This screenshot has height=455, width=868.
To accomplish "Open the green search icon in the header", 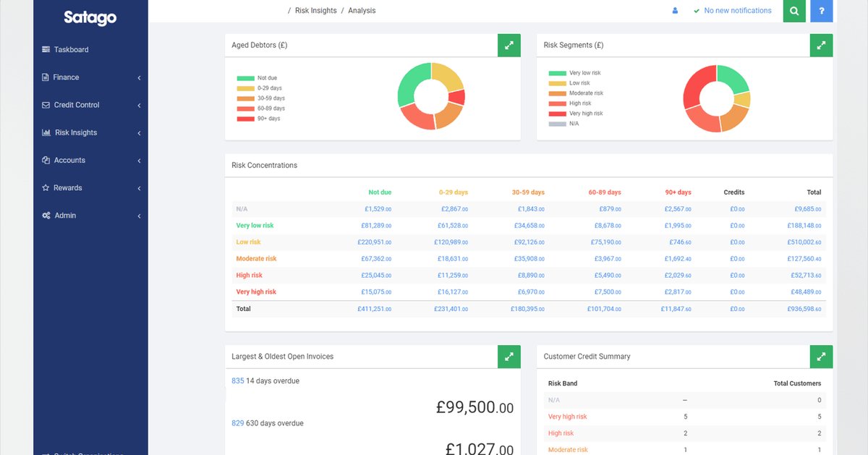I will pos(793,11).
